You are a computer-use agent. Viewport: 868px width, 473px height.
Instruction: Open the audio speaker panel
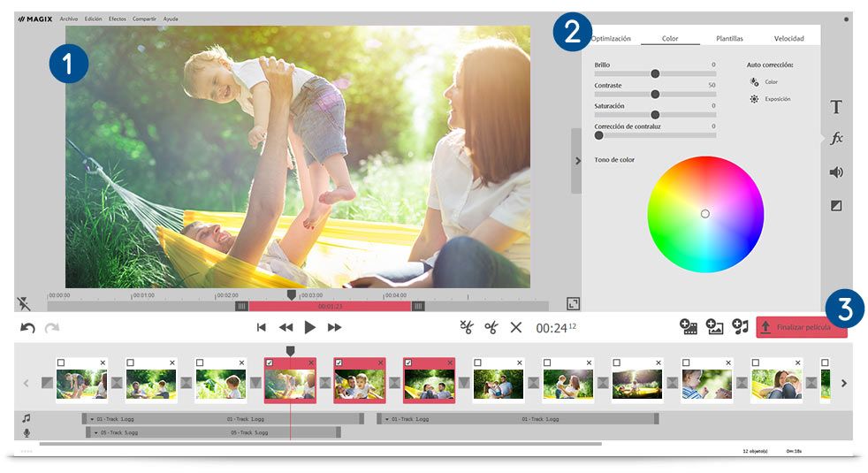[836, 172]
